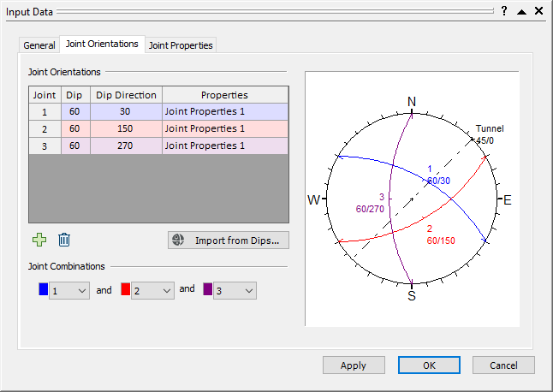Click Properties cell in joint 3 row
Viewport: 553px width, 392px height.
click(225, 146)
